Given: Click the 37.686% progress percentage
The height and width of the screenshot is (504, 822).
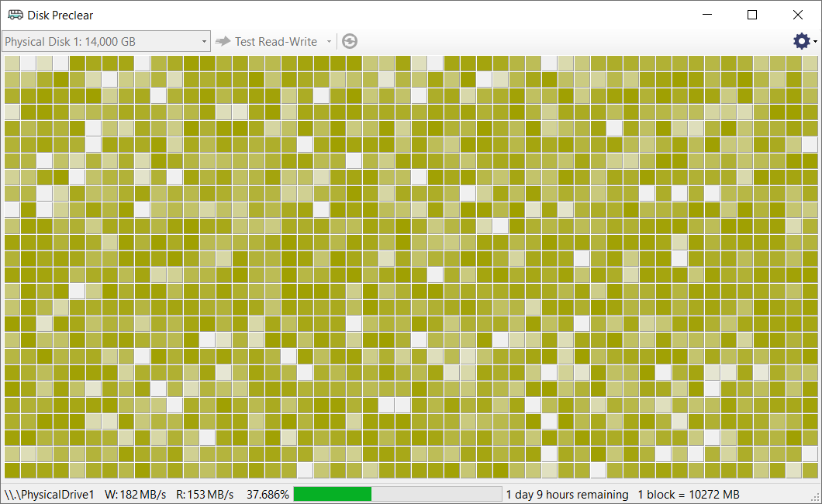Looking at the screenshot, I should 268,494.
